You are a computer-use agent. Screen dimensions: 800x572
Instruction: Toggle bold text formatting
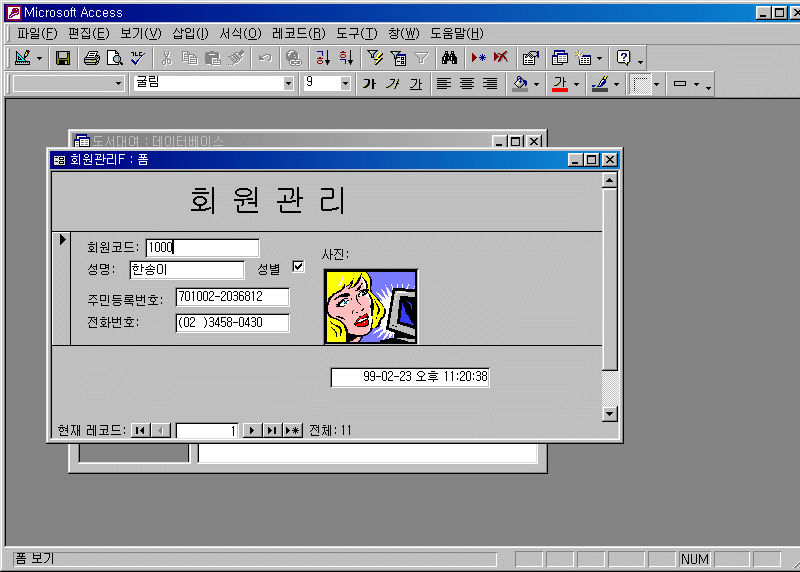(369, 84)
